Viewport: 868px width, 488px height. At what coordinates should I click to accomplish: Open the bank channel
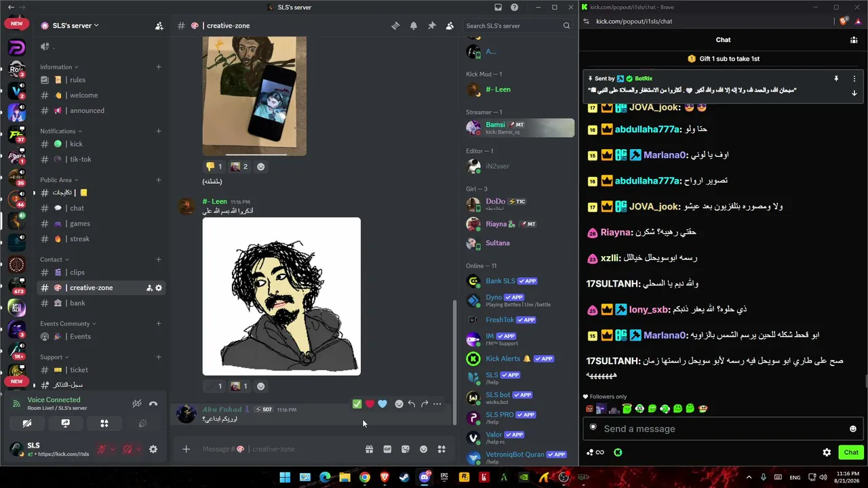(101, 303)
